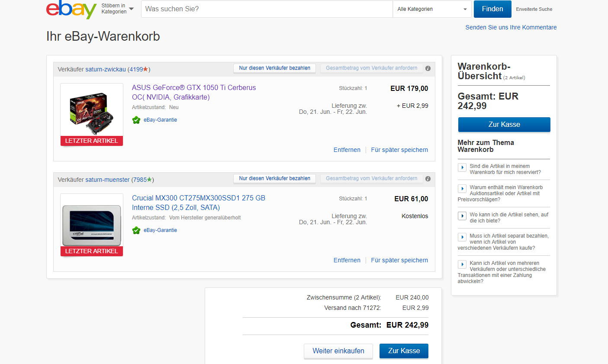
Task: Click info icon in saturn-muenster header
Action: [x=428, y=179]
